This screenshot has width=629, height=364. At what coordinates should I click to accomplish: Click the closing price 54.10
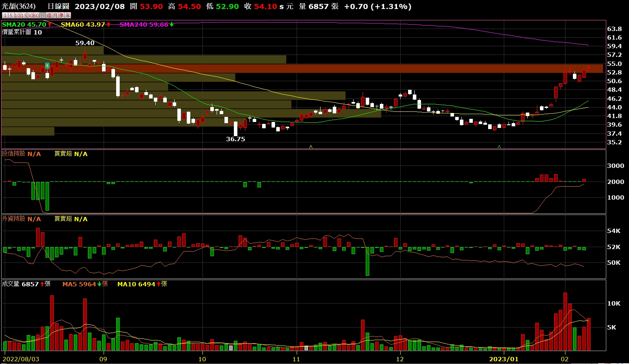(266, 6)
